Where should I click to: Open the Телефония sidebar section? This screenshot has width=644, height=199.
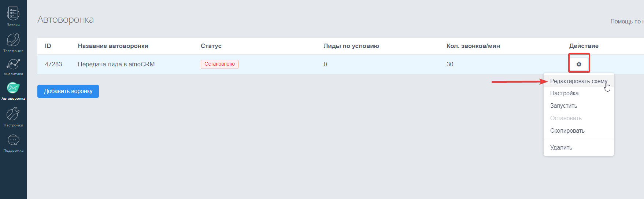13,43
